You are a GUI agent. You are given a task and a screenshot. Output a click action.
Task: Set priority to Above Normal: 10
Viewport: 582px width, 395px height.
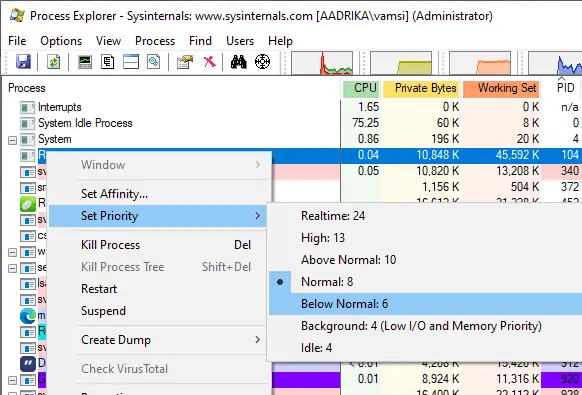(425, 259)
